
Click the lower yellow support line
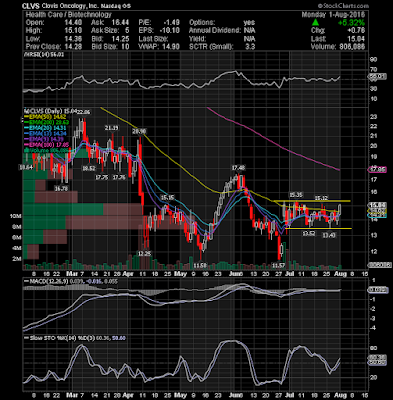[319, 228]
